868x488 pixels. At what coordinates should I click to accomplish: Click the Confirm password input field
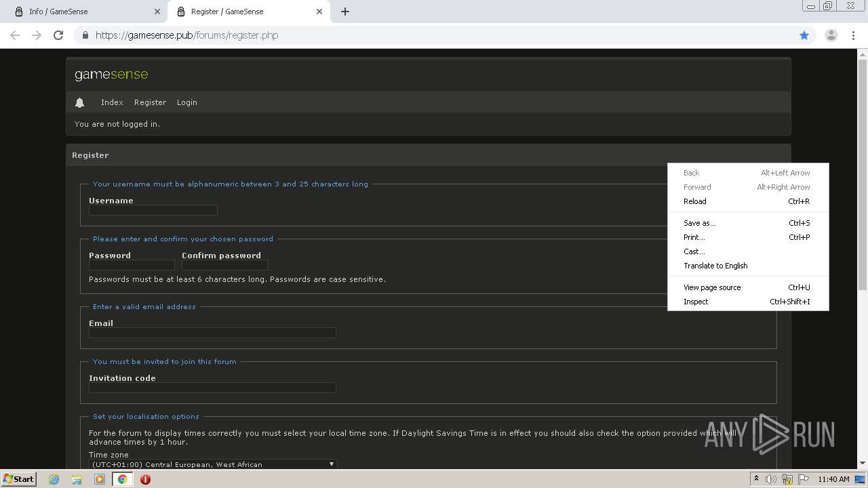(x=224, y=265)
